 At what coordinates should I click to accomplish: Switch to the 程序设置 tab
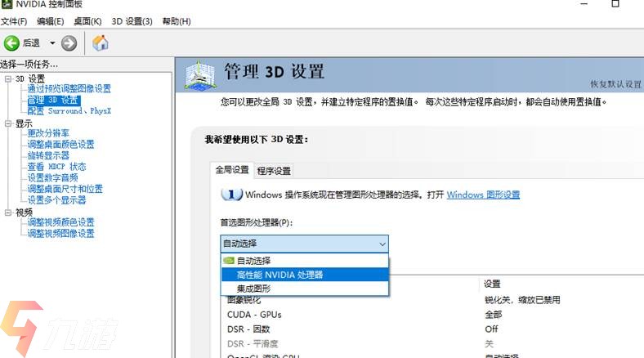[274, 171]
